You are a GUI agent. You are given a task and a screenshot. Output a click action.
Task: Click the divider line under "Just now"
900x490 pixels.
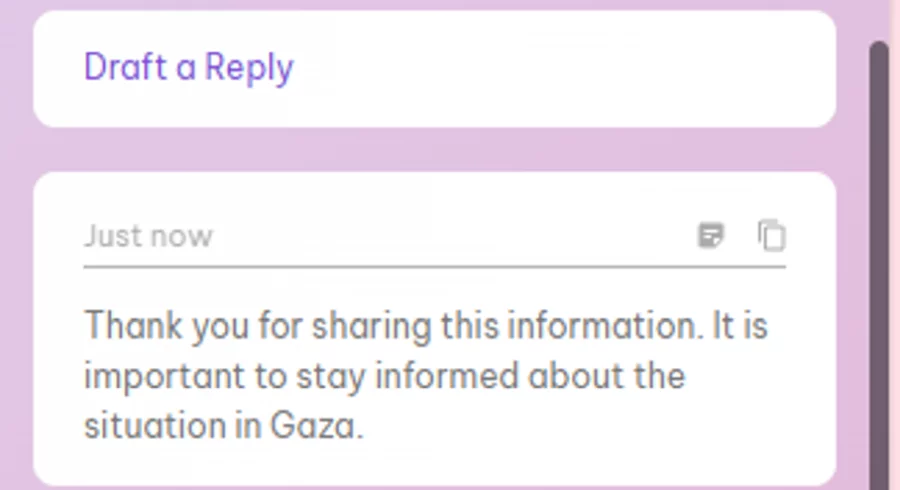tap(434, 267)
